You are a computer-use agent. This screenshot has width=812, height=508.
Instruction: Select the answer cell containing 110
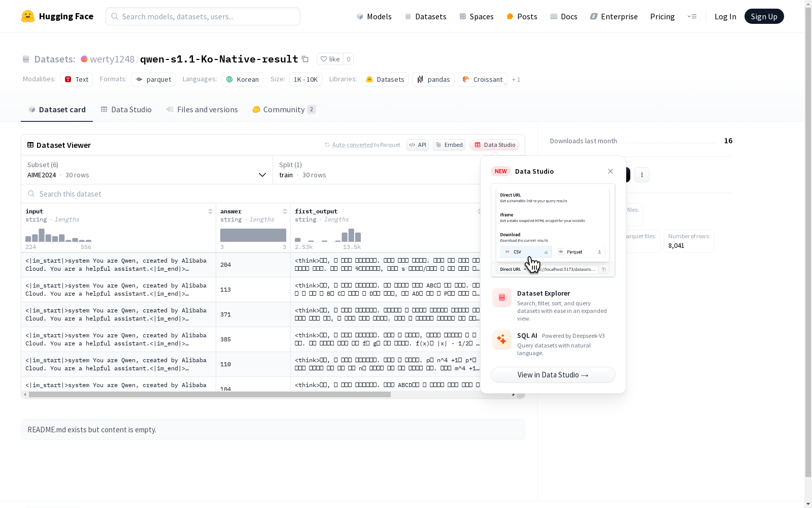(x=253, y=364)
